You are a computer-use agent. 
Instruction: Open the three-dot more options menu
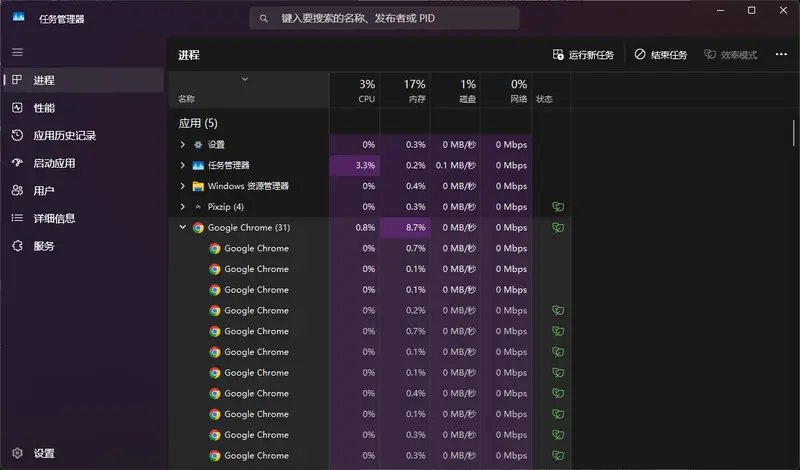[781, 55]
